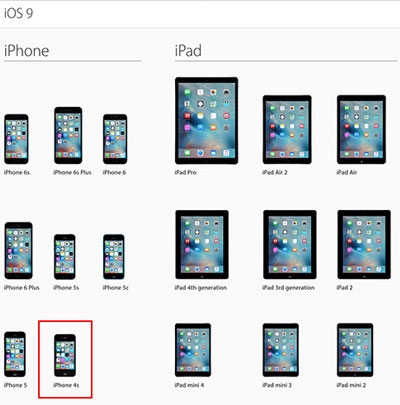
Task: Click the iPad Air device image
Action: tap(362, 130)
